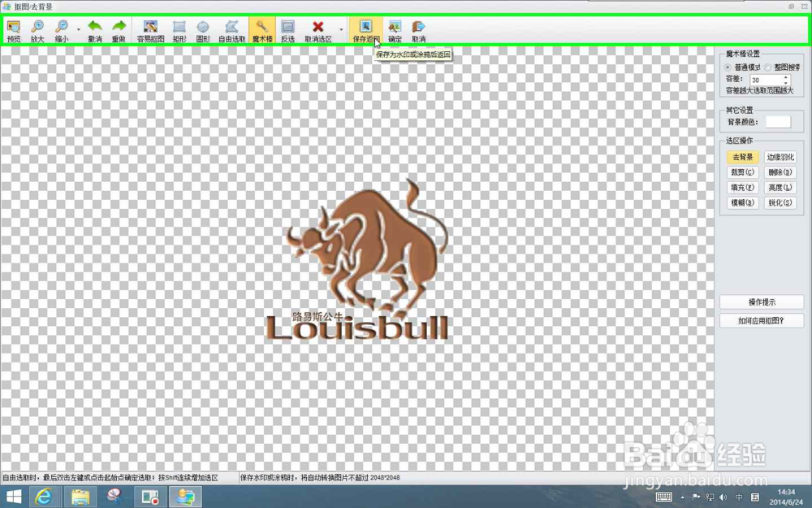Increase 容差 with the up stepper arrow
The height and width of the screenshot is (508, 812).
pyautogui.click(x=785, y=77)
